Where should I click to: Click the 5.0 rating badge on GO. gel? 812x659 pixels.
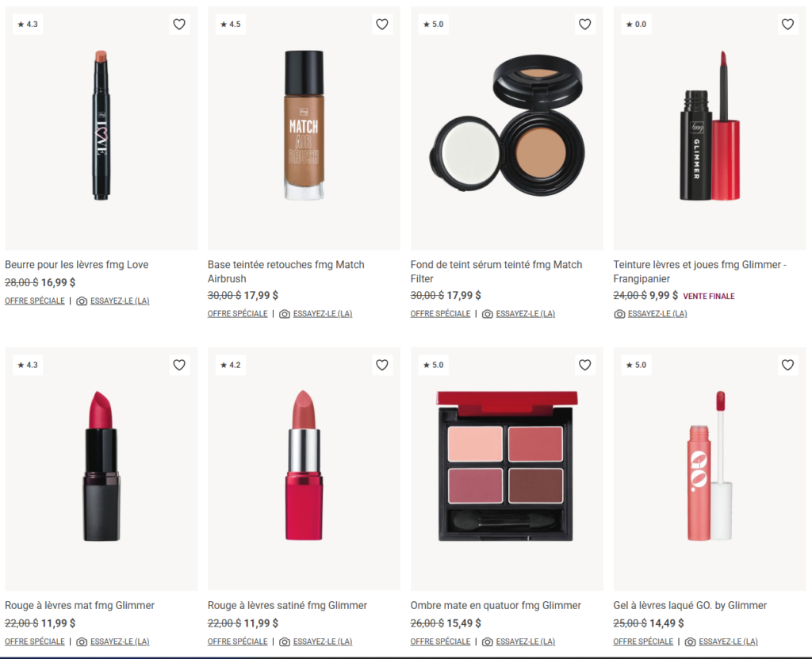coord(636,366)
